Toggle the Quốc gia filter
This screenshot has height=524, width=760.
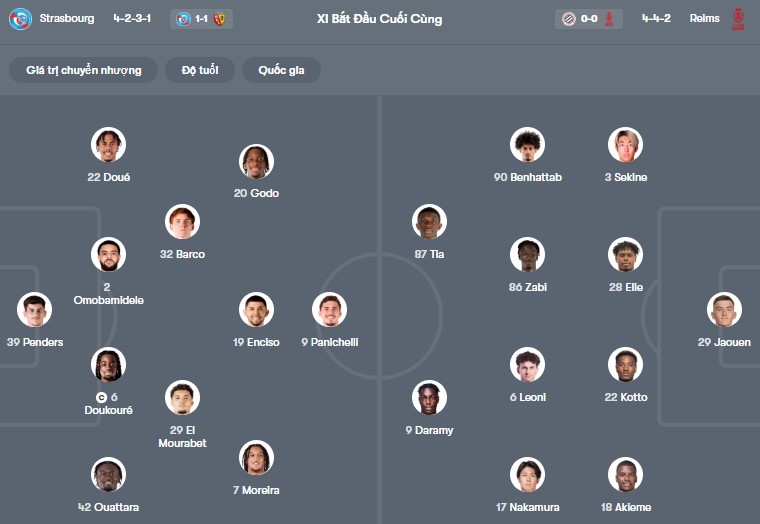click(x=281, y=70)
